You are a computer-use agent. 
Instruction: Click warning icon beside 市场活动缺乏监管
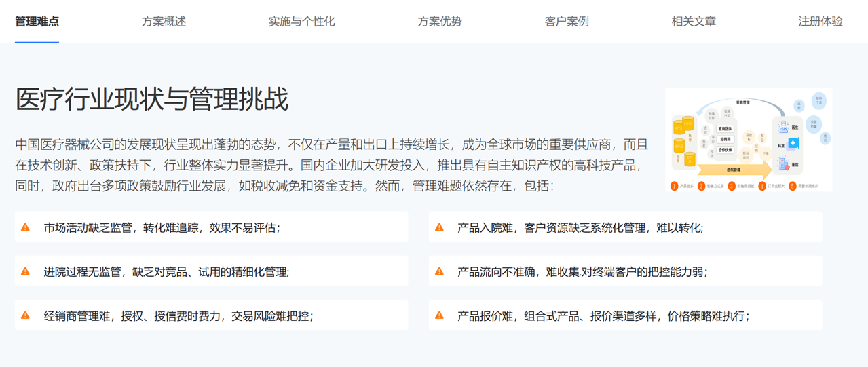point(26,227)
